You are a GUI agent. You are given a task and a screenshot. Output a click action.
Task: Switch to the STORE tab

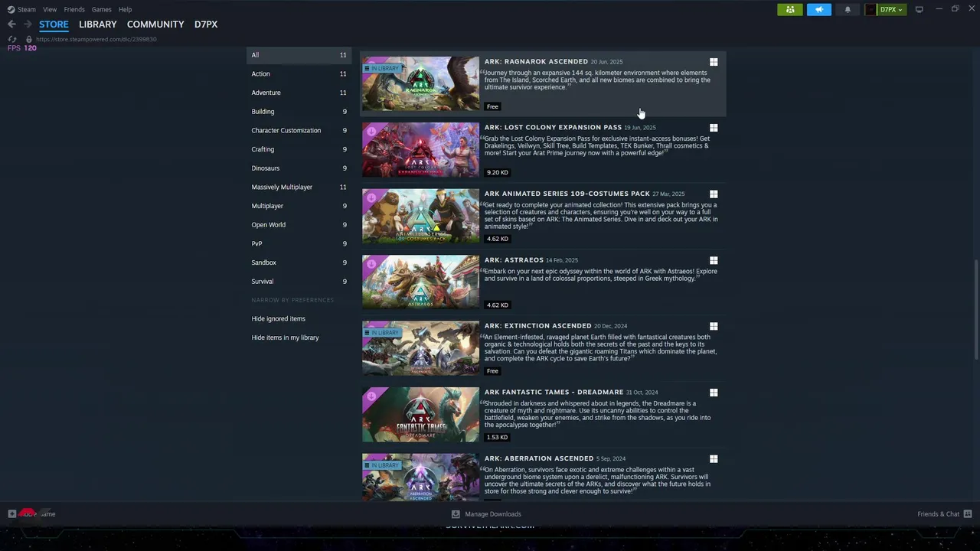pyautogui.click(x=54, y=24)
